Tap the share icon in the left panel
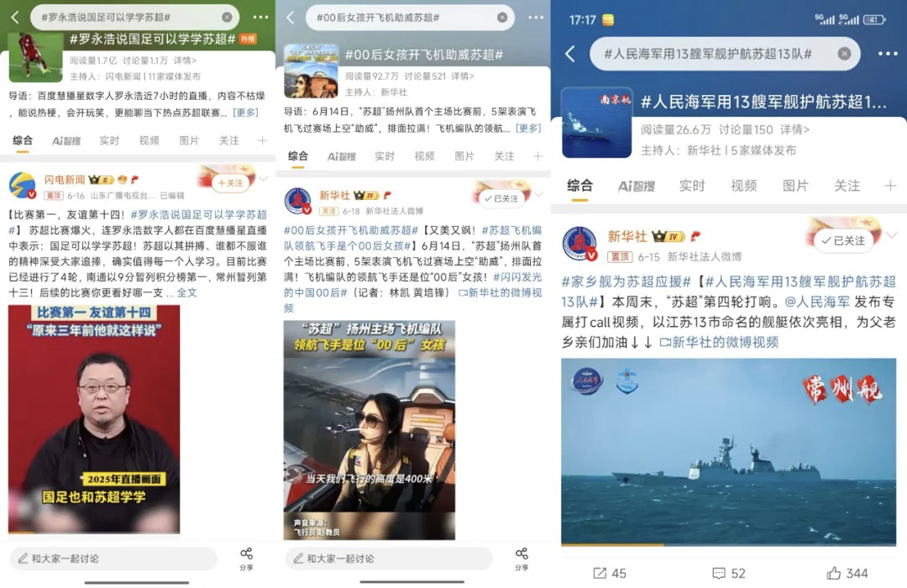 point(246,559)
